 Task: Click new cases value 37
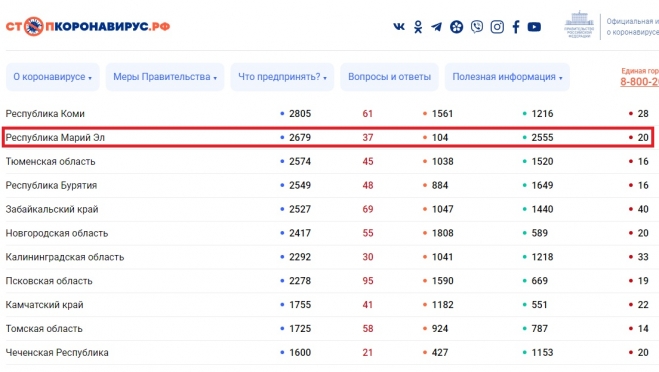pos(368,138)
